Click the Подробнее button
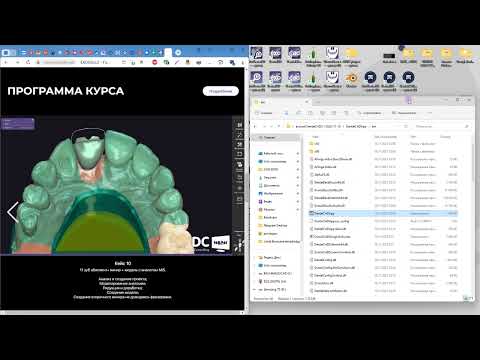 (x=221, y=91)
